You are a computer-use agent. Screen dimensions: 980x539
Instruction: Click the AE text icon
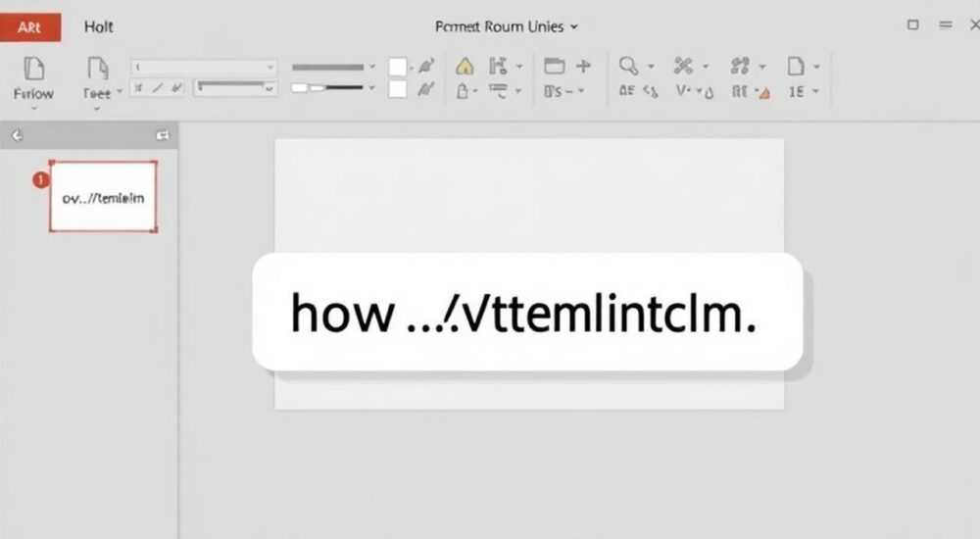(627, 91)
